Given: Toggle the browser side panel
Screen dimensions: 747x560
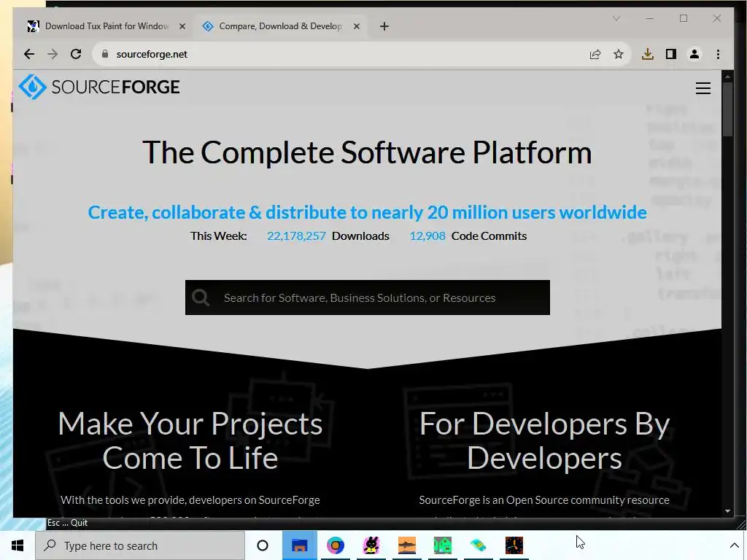Looking at the screenshot, I should (x=671, y=54).
